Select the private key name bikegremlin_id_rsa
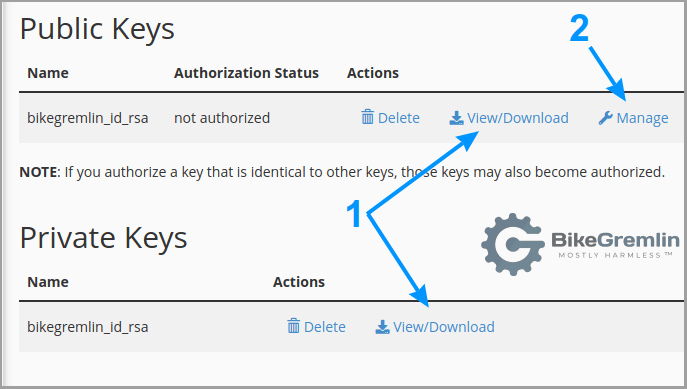687x389 pixels. [88, 327]
